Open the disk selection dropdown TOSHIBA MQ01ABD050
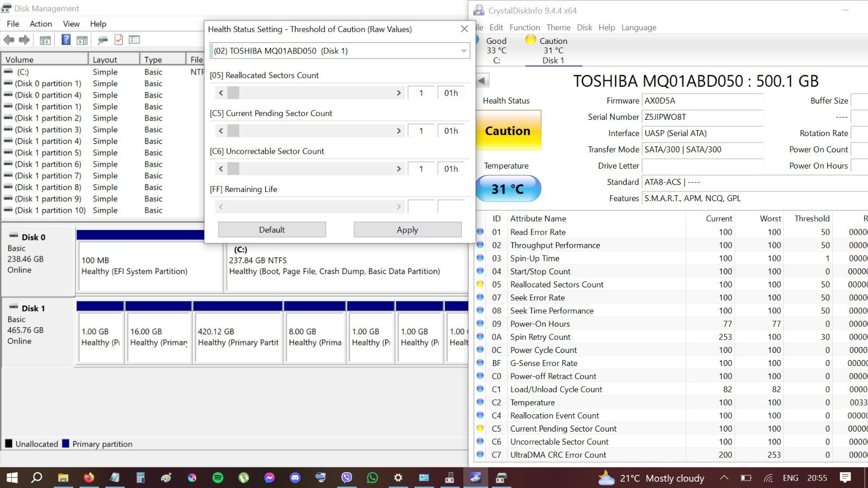The image size is (868, 488). (x=340, y=50)
